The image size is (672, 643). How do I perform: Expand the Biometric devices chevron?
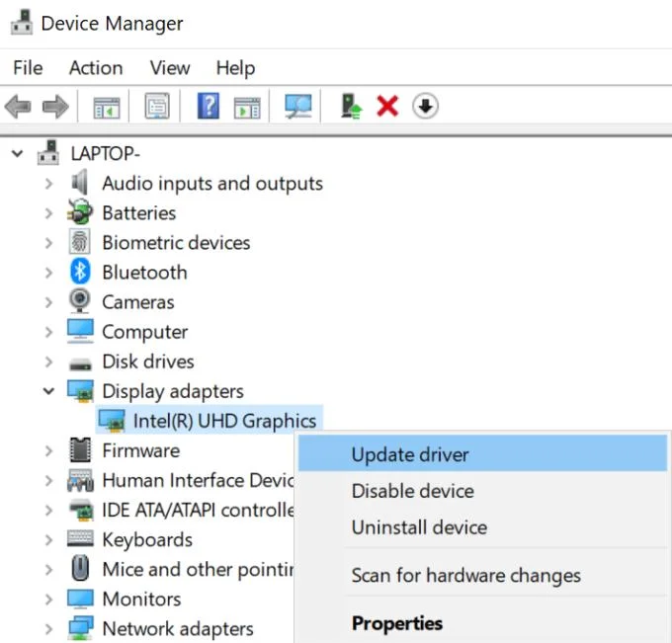pyautogui.click(x=48, y=243)
